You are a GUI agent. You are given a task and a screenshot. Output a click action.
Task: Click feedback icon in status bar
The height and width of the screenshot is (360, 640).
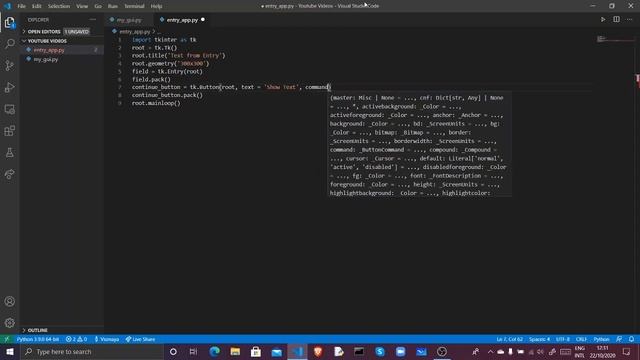[x=619, y=339]
